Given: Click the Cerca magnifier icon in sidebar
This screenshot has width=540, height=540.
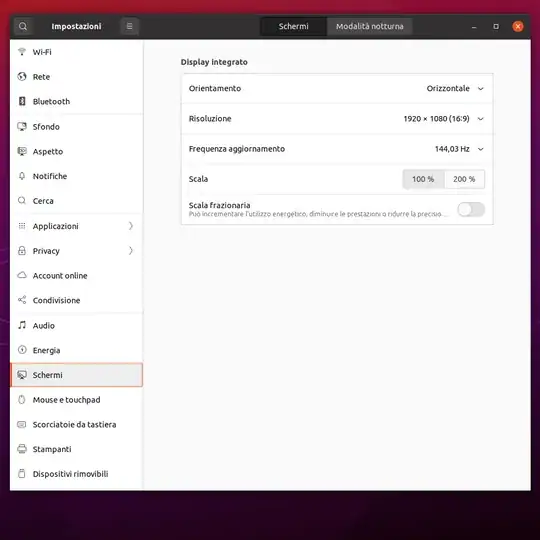Looking at the screenshot, I should (x=22, y=201).
